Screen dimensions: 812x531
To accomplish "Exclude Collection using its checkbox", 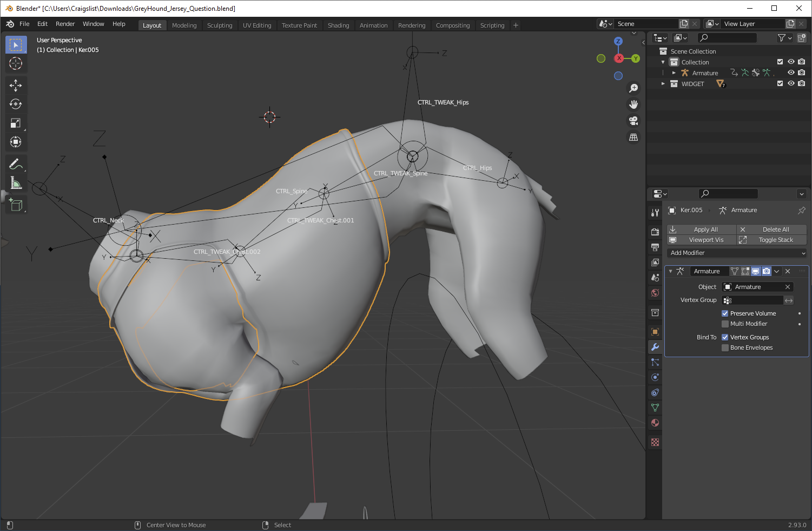I will point(780,62).
